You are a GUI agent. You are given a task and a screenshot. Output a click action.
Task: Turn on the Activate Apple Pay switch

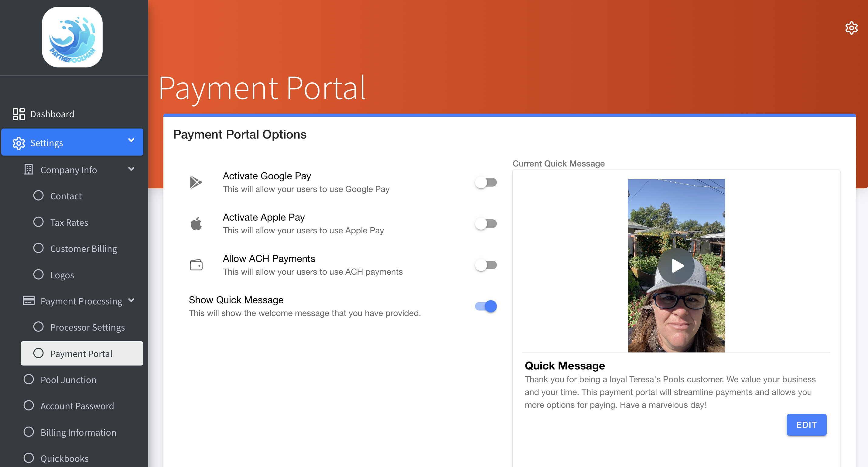click(486, 224)
